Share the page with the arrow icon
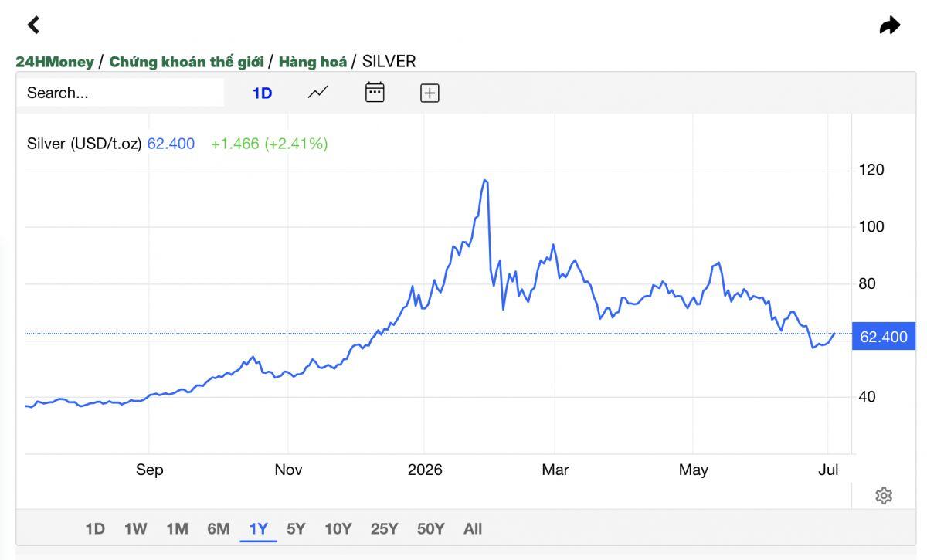927x560 pixels. [890, 25]
